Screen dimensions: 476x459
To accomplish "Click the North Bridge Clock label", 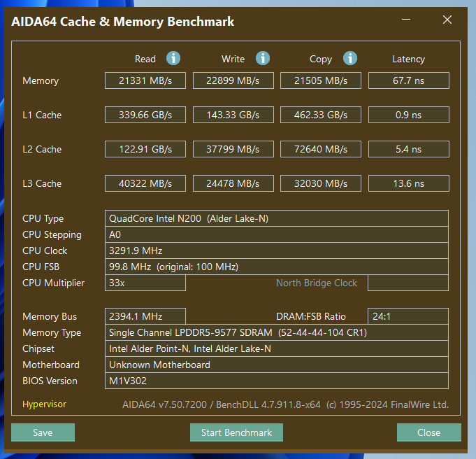I will pyautogui.click(x=317, y=283).
